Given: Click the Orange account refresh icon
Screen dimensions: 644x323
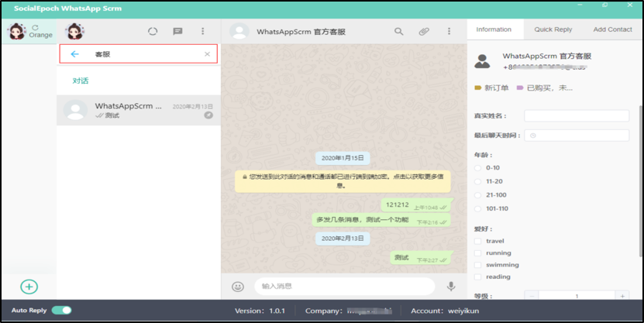Looking at the screenshot, I should coord(35,28).
